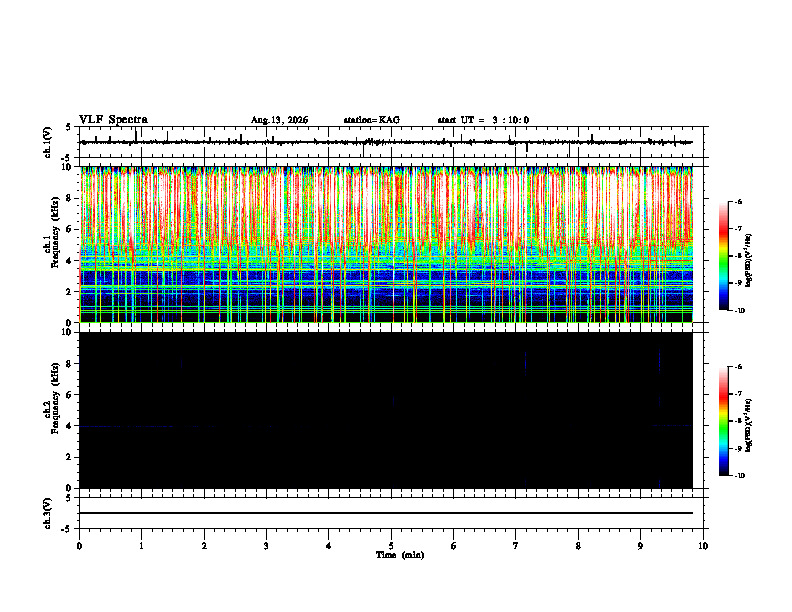The image size is (792, 612).
Task: Click the 10 minute tick label on time axis
Action: tap(703, 546)
